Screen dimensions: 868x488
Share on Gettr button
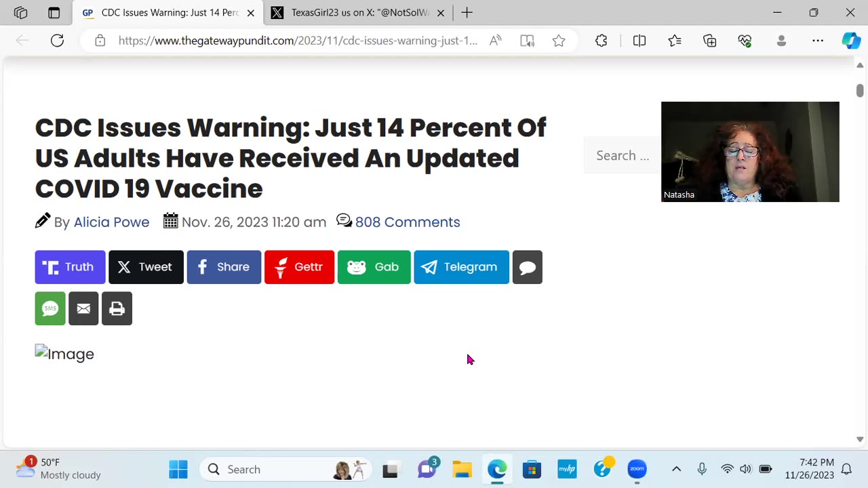(299, 267)
